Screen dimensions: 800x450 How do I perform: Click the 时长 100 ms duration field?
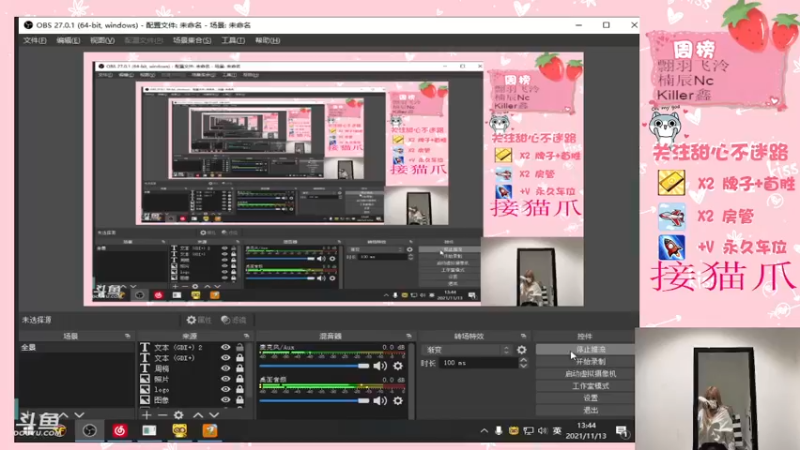tap(478, 363)
